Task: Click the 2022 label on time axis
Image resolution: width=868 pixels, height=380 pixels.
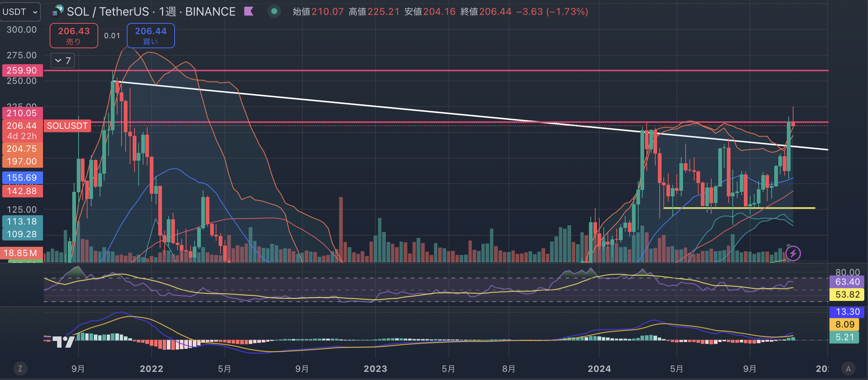Action: 152,369
